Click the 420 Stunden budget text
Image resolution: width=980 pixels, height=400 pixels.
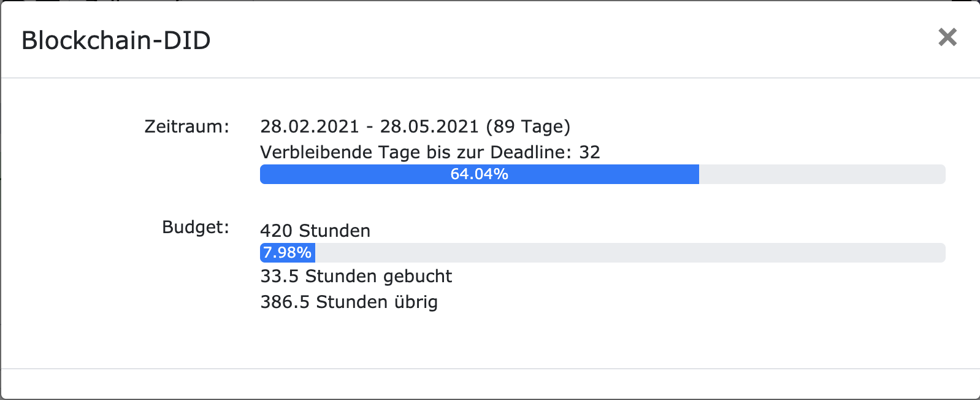click(x=315, y=231)
